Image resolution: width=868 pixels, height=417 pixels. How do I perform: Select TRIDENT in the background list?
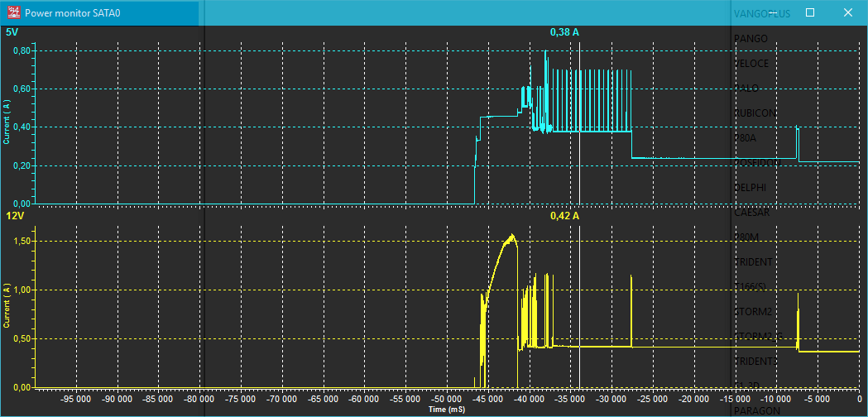[752, 261]
